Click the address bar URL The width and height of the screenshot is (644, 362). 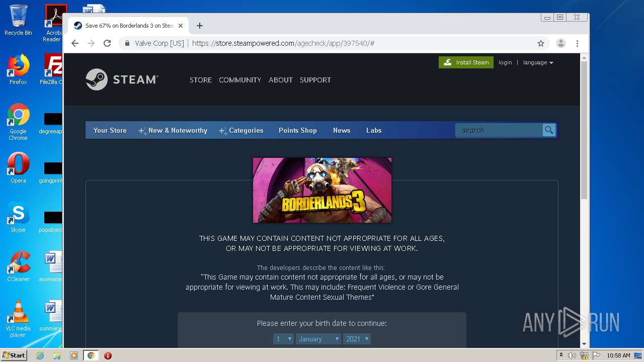[x=283, y=43]
